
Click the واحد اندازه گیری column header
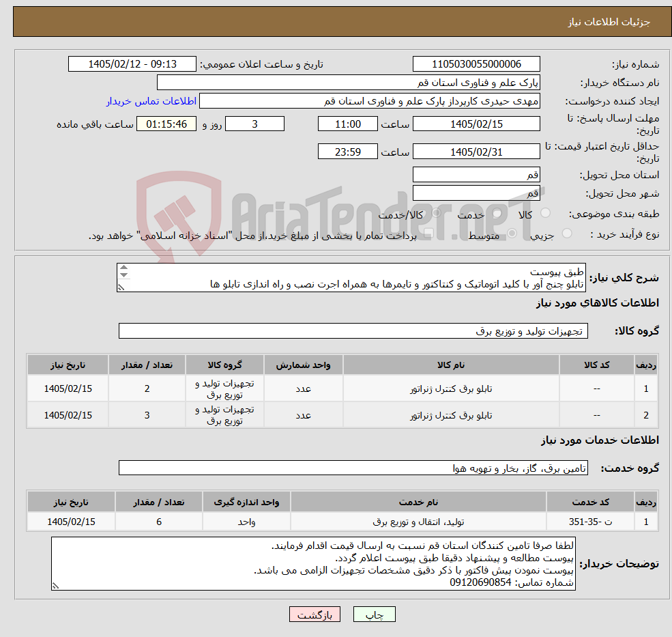[x=246, y=502]
